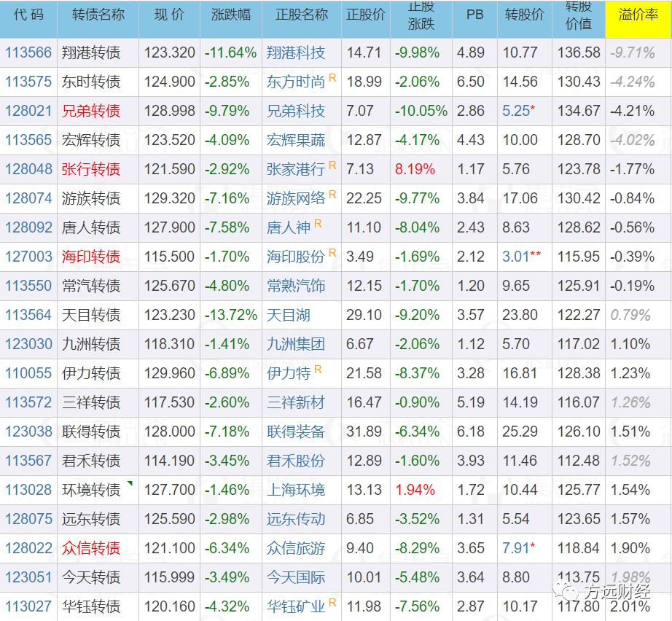Open bond code 113028
The image size is (672, 621).
(x=28, y=490)
